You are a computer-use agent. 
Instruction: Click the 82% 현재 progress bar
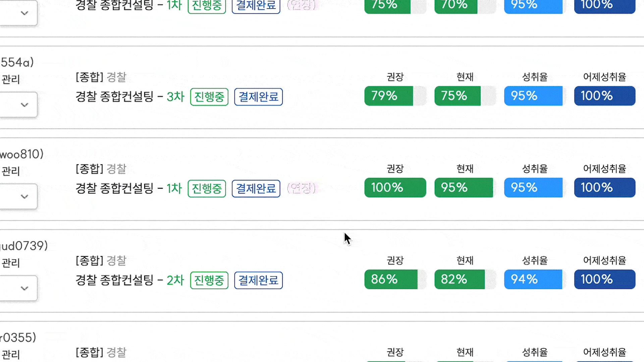(x=465, y=279)
